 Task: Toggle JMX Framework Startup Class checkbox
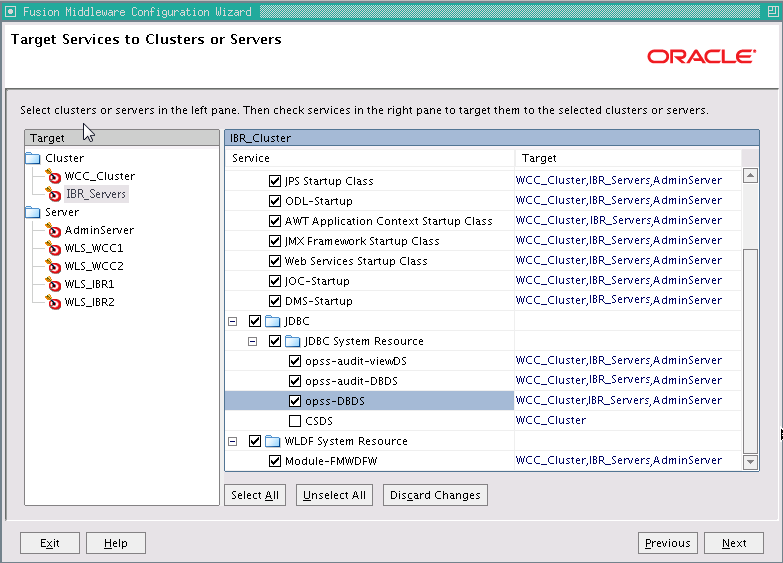coord(275,241)
